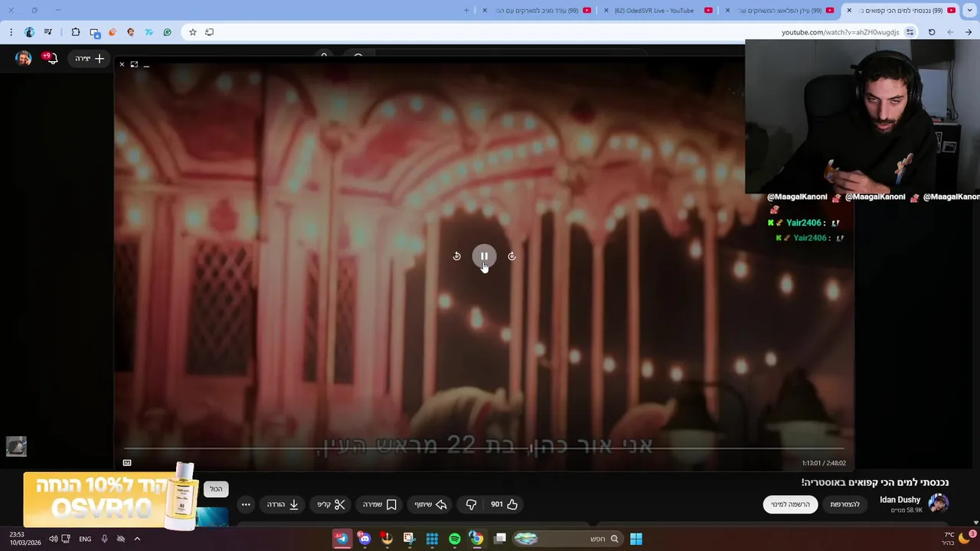Click the Grammarly extension icon

[x=168, y=32]
